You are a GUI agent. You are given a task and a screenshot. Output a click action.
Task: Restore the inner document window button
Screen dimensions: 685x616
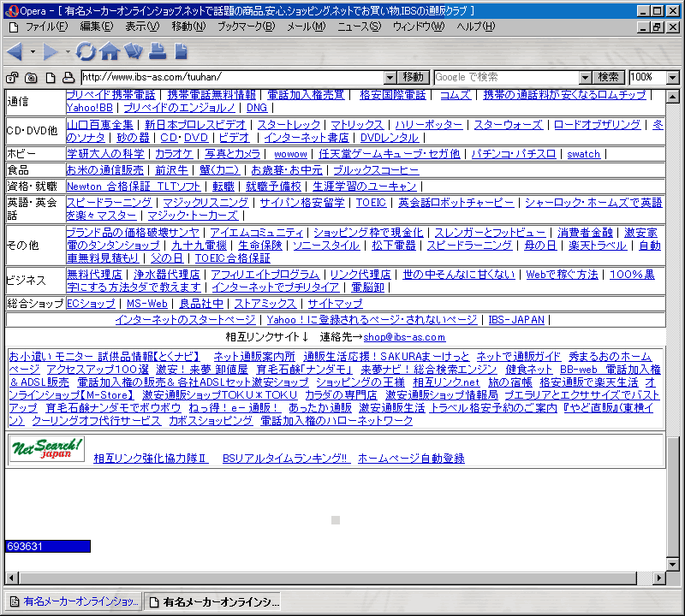point(656,27)
